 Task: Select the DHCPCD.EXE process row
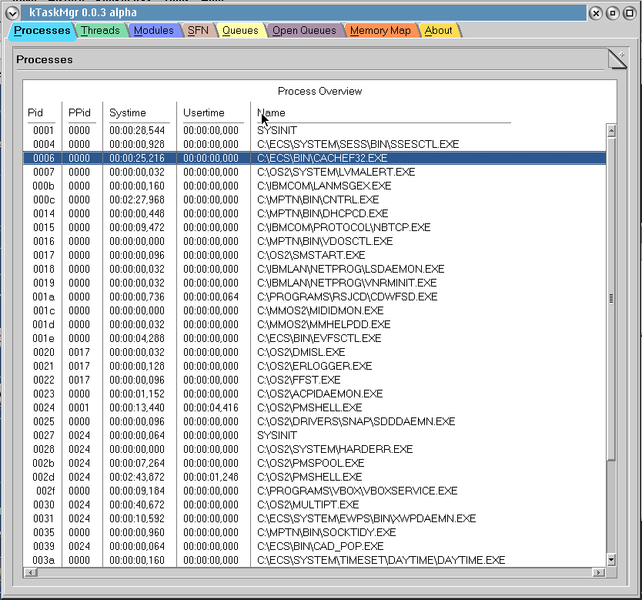314,213
